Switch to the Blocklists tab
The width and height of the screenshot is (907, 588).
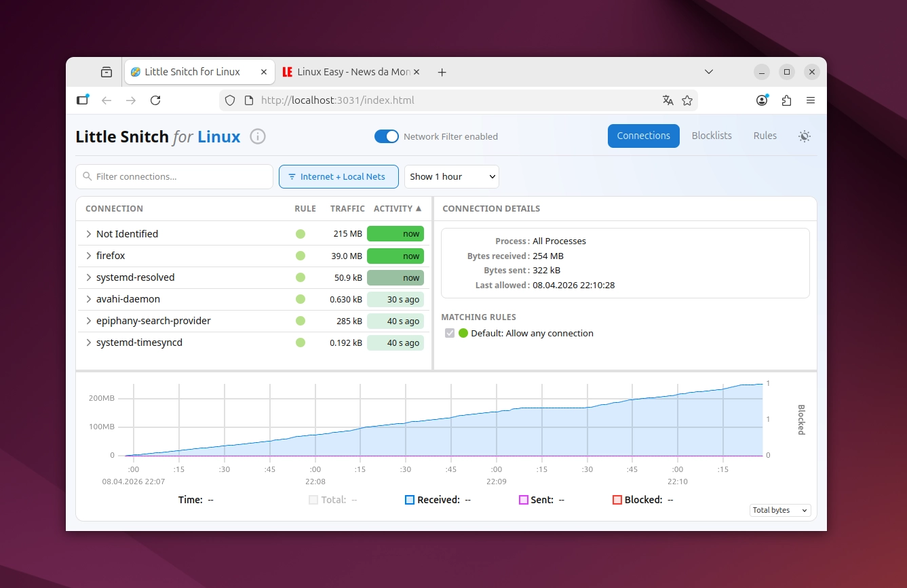[x=711, y=136]
